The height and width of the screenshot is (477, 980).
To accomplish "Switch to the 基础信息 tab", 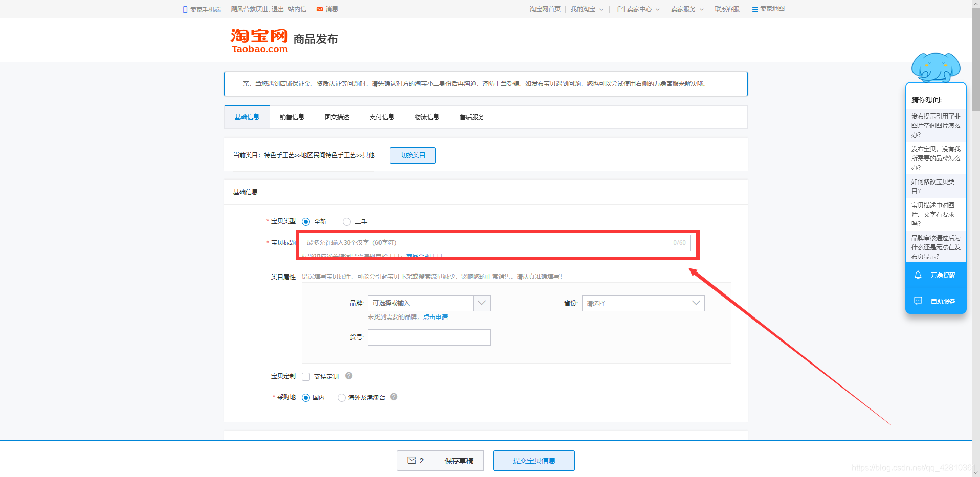I will (247, 117).
